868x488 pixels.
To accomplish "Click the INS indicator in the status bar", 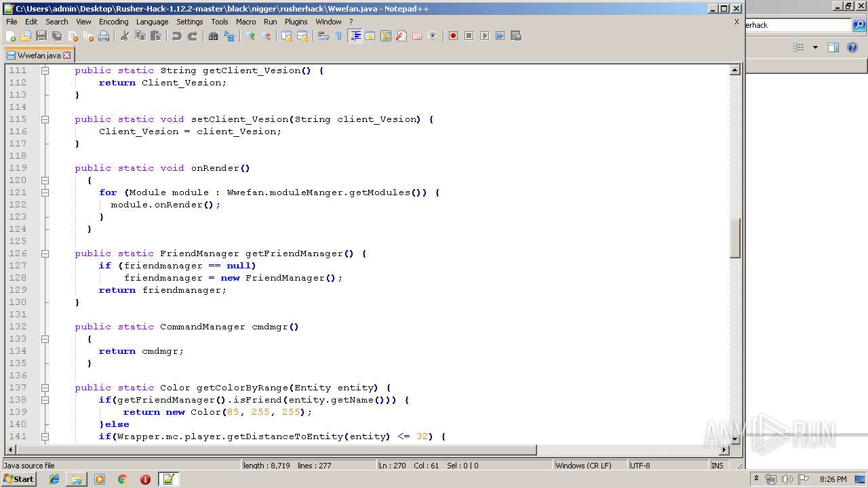I will 717,466.
